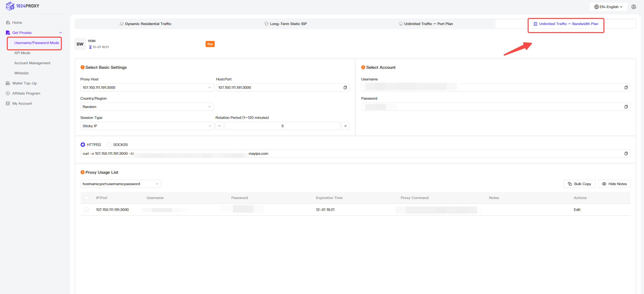Select the HTTP(S) protocol option

pos(83,145)
